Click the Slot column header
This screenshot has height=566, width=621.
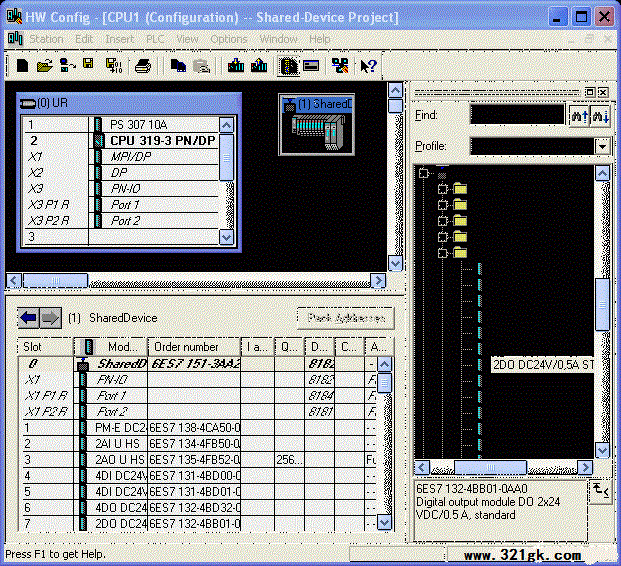click(x=46, y=347)
